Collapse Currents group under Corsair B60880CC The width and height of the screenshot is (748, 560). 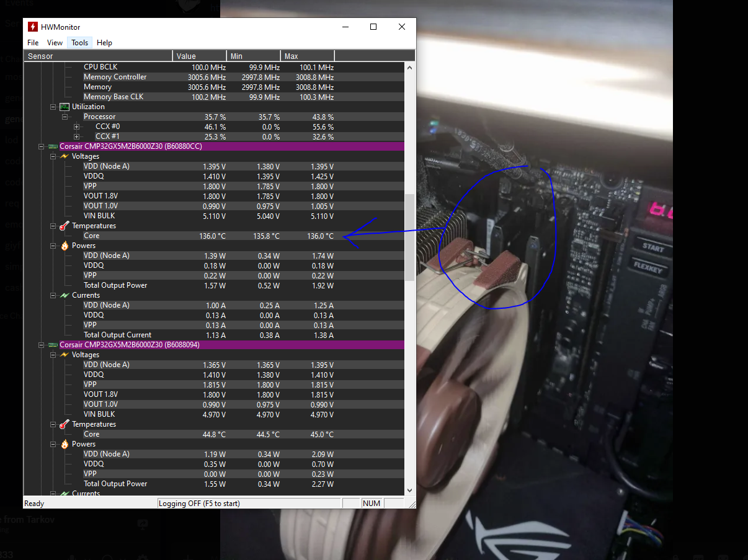coord(53,295)
